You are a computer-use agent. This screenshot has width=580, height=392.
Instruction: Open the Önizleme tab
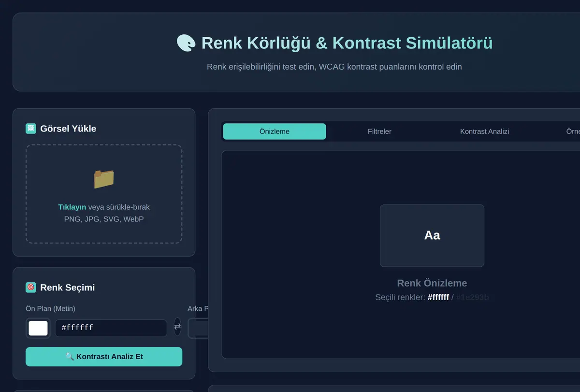click(x=275, y=131)
